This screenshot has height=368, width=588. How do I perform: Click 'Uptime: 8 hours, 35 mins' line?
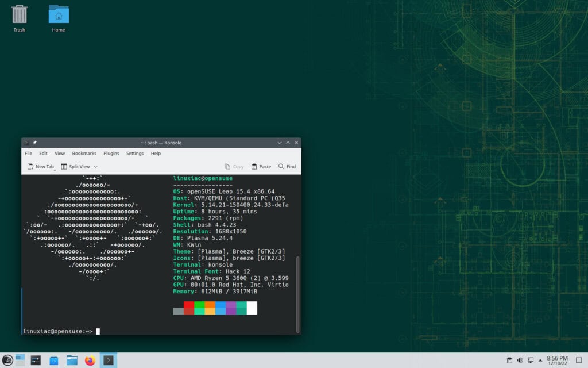(215, 212)
